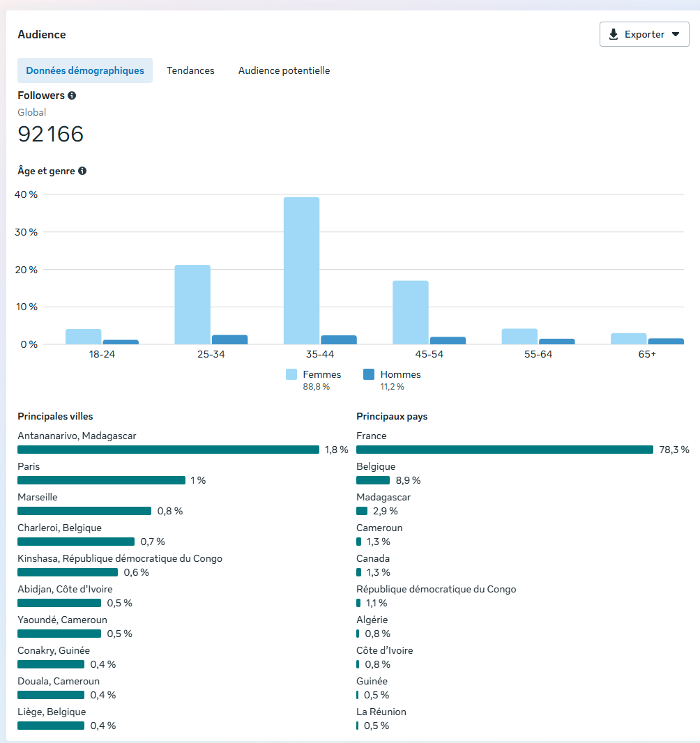Switch to the Tendances tab

pos(190,70)
